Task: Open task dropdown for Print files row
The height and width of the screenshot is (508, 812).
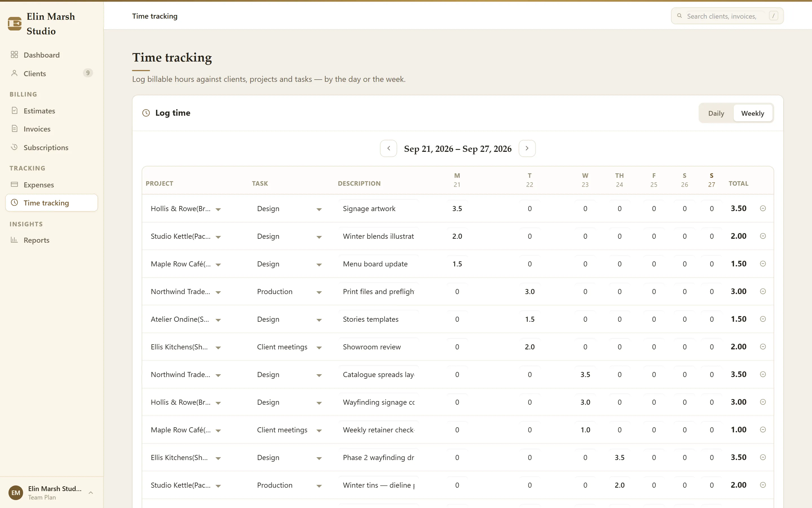Action: (x=289, y=292)
